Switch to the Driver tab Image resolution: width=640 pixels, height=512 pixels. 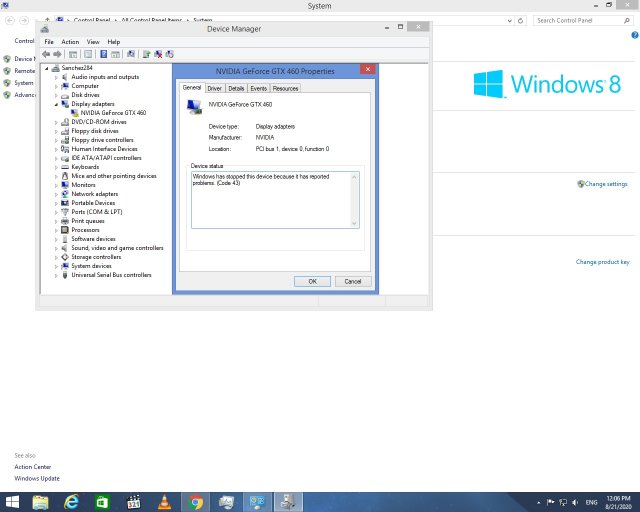click(214, 89)
